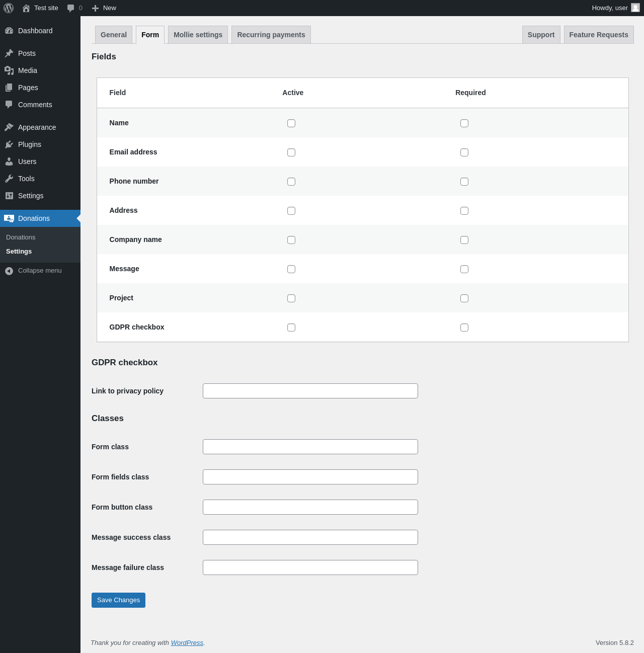Check Active for the Address field

[x=291, y=211]
